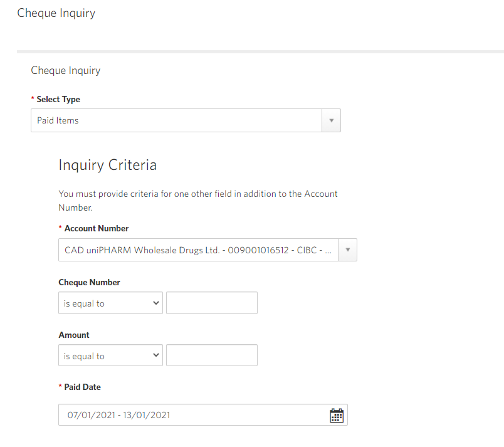Focus the Amount value text field
This screenshot has height=447, width=504.
pyautogui.click(x=212, y=355)
